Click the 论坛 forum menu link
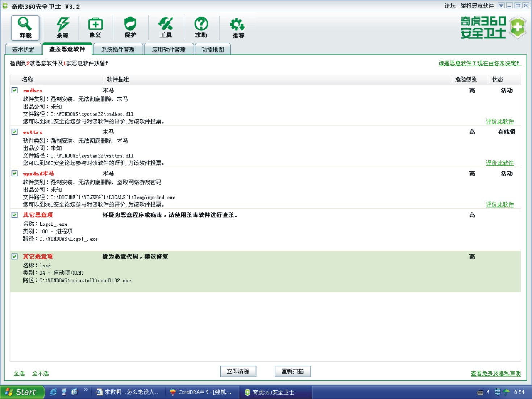Screen dimensions: 532x399 [x=450, y=6]
